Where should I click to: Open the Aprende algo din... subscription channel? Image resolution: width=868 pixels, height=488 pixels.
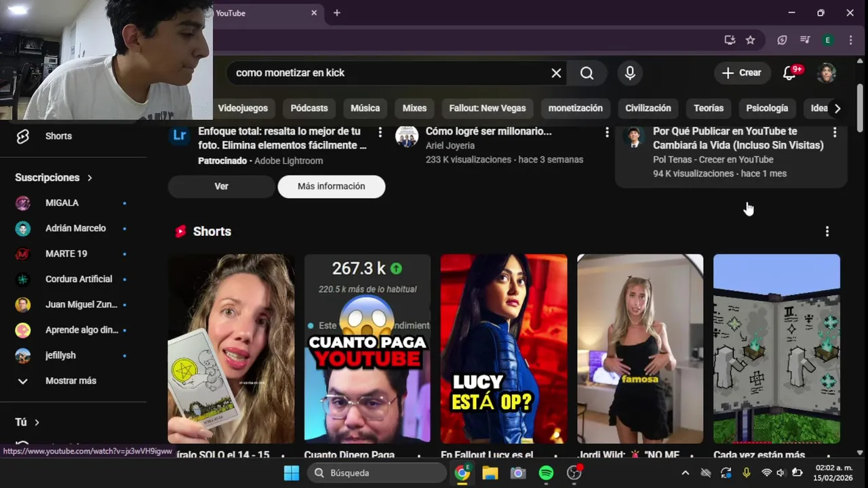73,330
